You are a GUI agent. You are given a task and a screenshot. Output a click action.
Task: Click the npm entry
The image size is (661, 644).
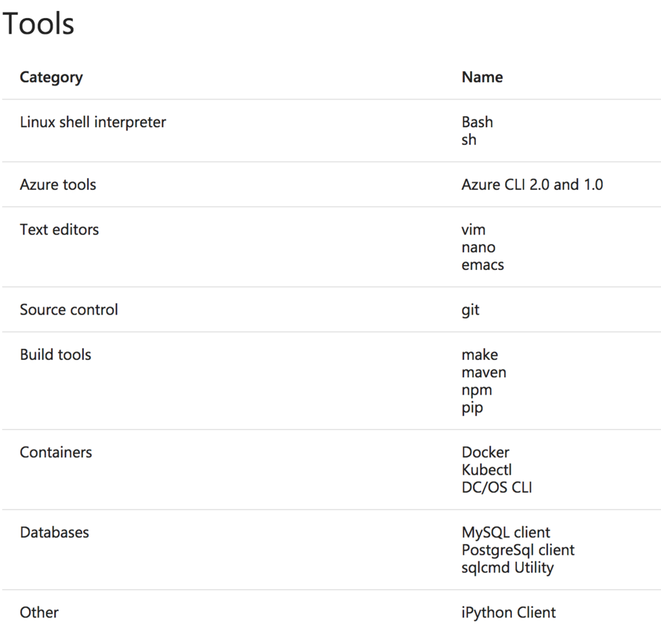[x=477, y=391]
